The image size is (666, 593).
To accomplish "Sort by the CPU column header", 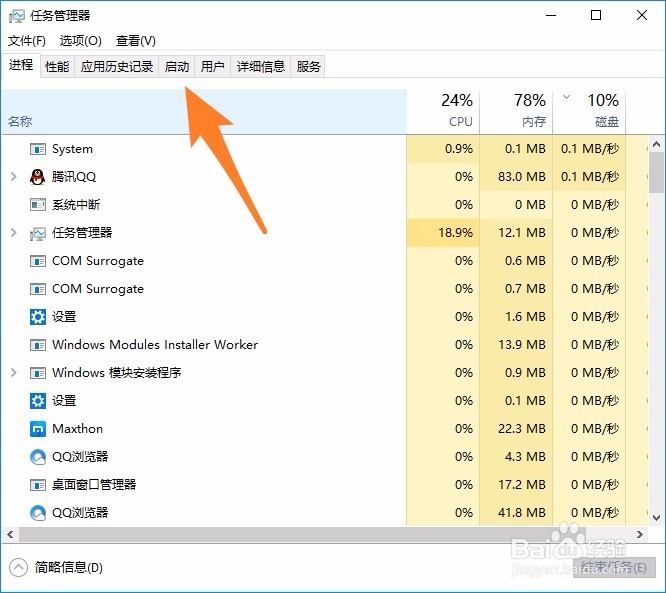I will 443,112.
